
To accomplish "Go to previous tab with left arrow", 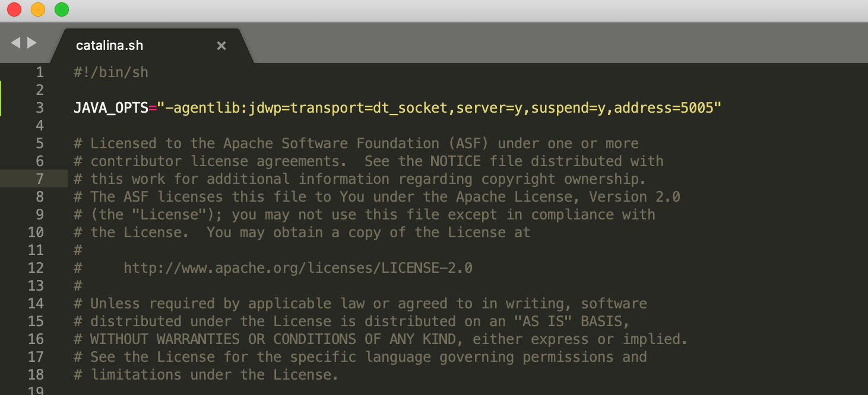I will 15,43.
